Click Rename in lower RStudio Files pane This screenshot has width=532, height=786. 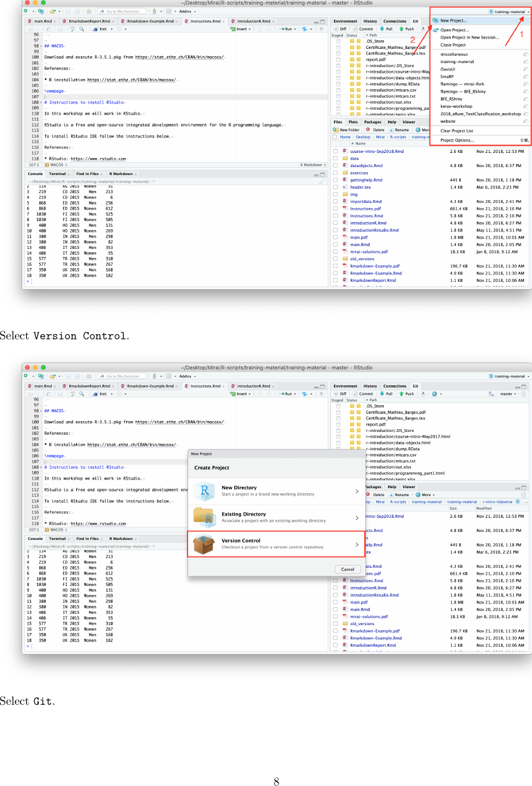[399, 494]
